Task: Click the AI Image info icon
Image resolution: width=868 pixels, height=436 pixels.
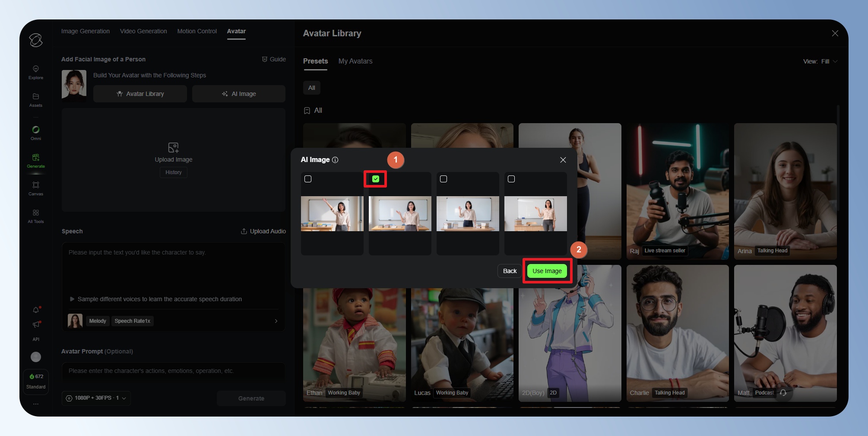Action: [x=335, y=160]
